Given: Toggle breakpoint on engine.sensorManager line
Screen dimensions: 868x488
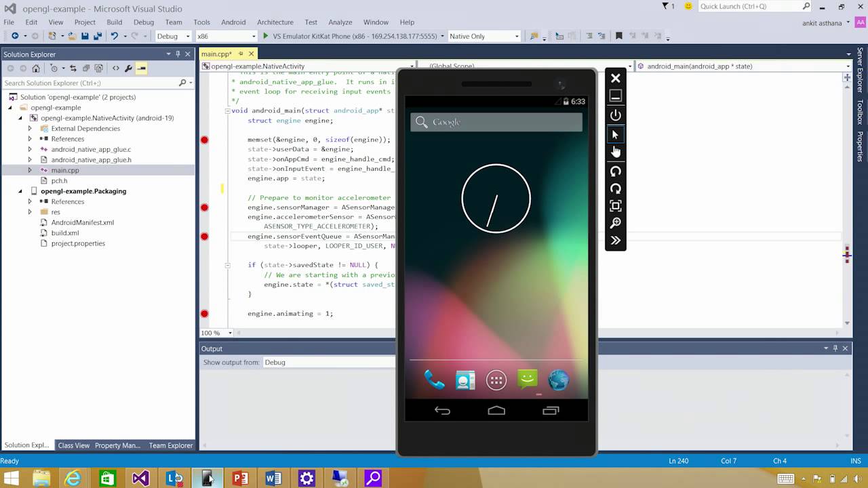Looking at the screenshot, I should pos(204,207).
